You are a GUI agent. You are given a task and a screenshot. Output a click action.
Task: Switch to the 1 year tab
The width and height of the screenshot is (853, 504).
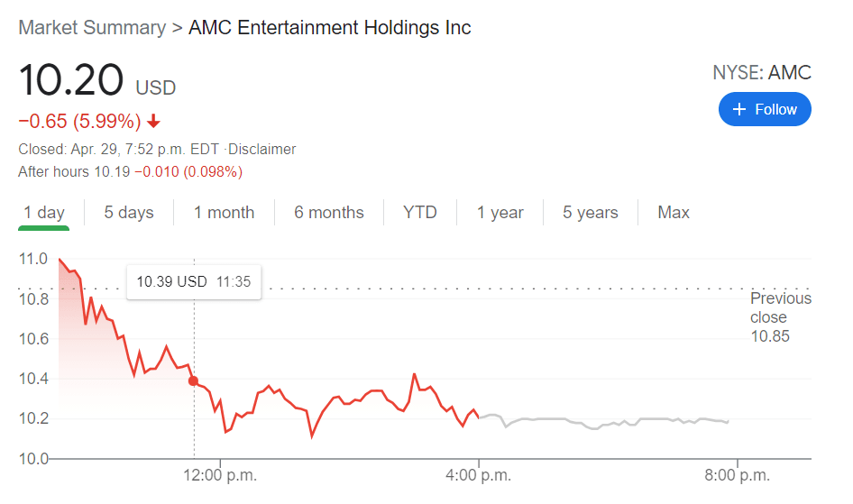click(500, 213)
